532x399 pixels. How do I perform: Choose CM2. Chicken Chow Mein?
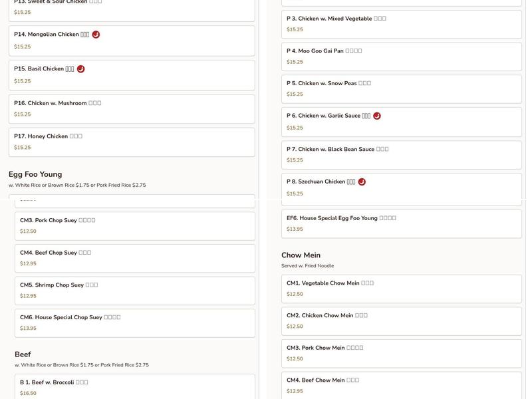click(x=401, y=321)
